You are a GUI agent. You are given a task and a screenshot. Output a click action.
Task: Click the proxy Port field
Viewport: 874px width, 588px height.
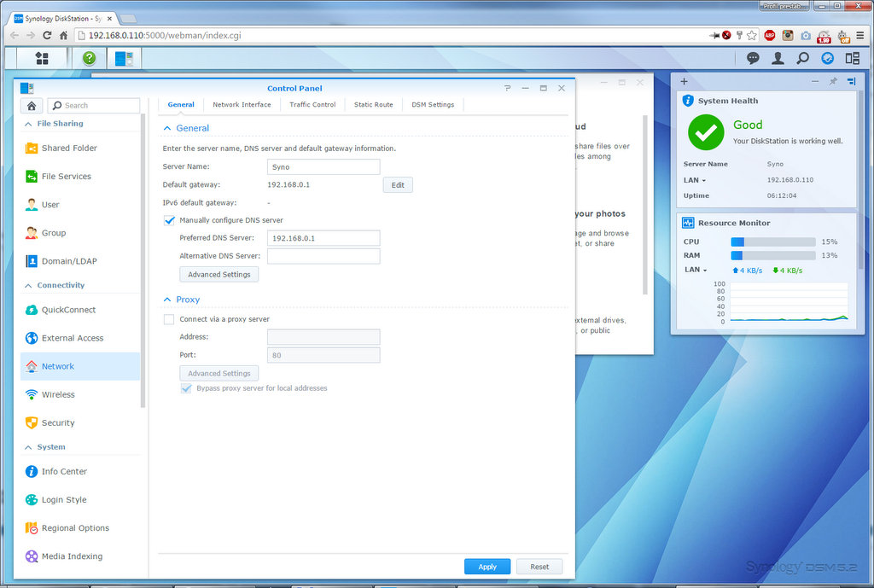[323, 355]
